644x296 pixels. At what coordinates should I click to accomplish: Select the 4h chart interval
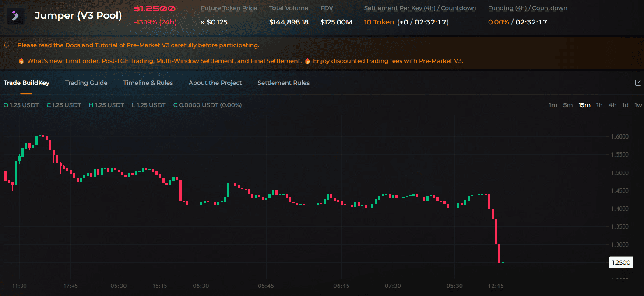[612, 105]
